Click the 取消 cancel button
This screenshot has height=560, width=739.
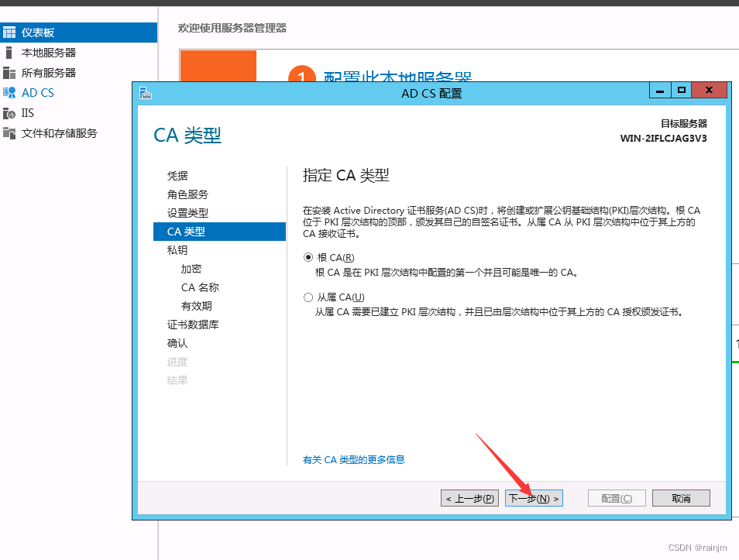(681, 498)
